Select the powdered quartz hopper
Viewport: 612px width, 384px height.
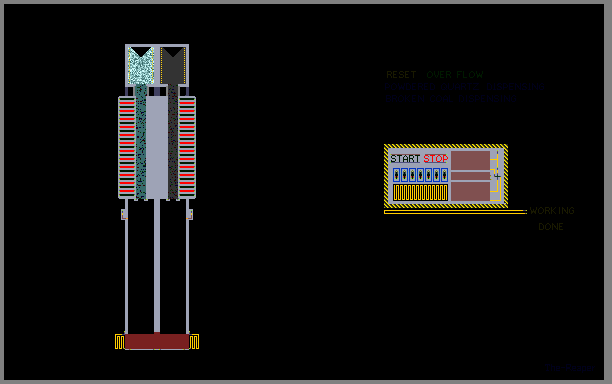141,66
